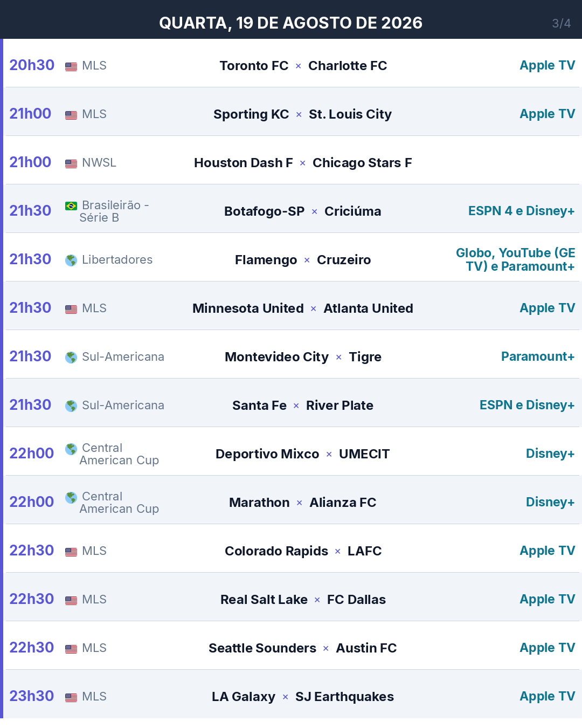Click the Brazil flag icon for Brasileirão Série B
Image resolution: width=582 pixels, height=728 pixels.
(71, 206)
